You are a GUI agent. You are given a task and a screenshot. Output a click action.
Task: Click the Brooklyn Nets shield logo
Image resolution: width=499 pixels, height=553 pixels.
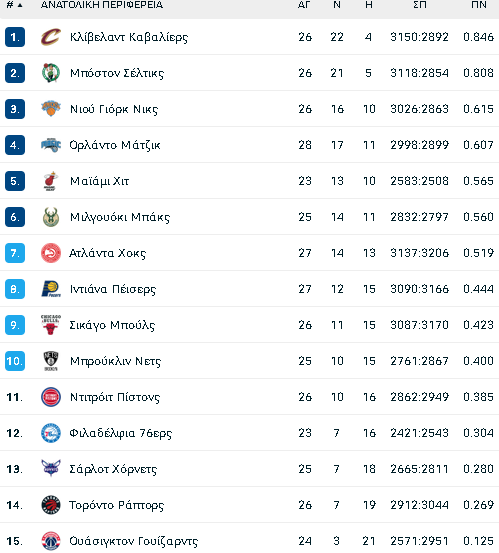point(51,361)
